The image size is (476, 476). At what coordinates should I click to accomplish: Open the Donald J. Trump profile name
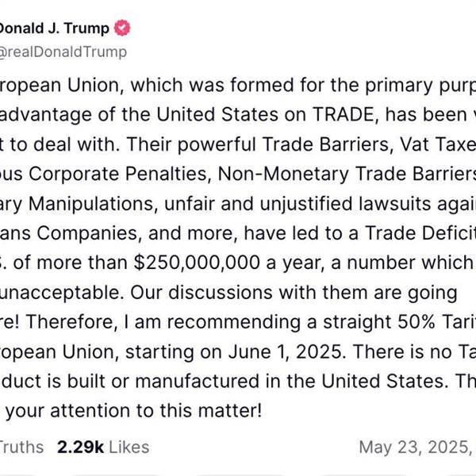pos(54,29)
